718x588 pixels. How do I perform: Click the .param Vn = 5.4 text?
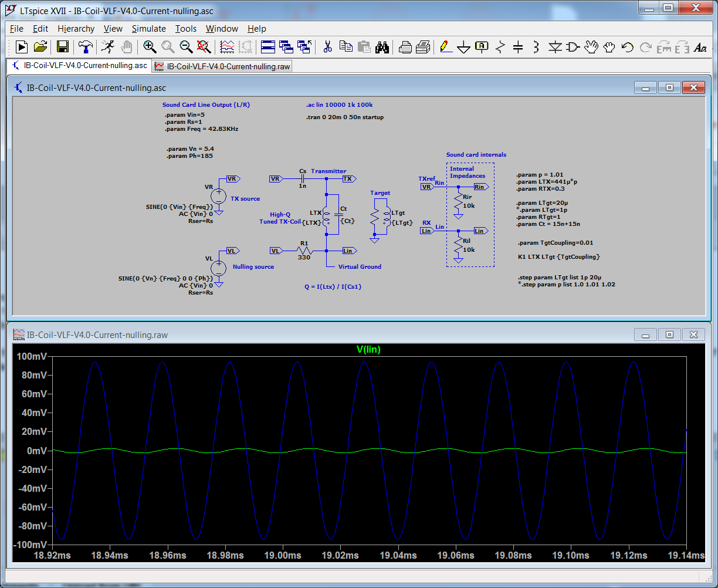click(190, 149)
